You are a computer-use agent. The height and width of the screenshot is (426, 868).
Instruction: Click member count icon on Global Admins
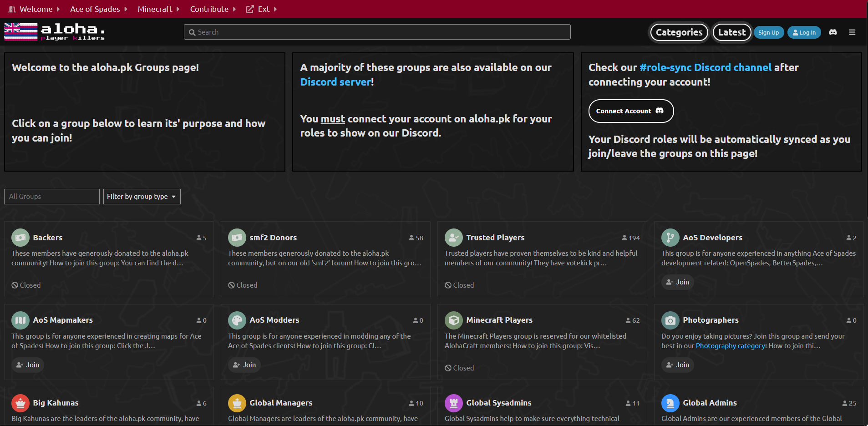click(x=845, y=404)
